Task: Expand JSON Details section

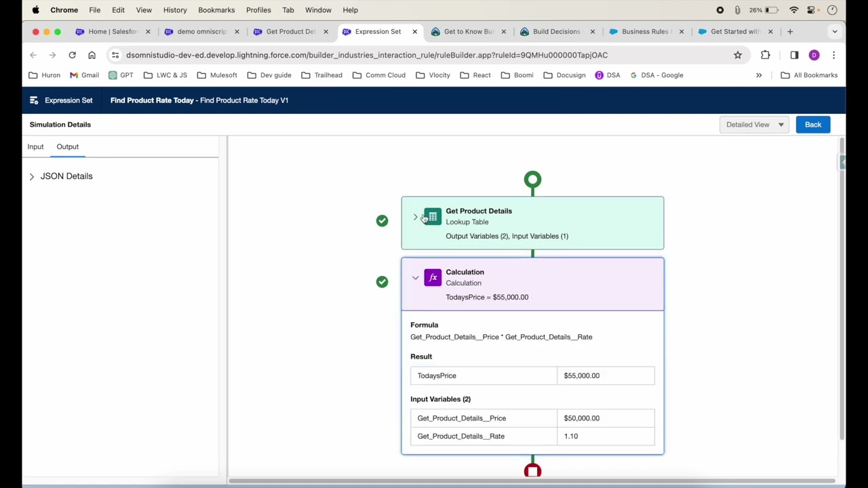Action: [31, 176]
